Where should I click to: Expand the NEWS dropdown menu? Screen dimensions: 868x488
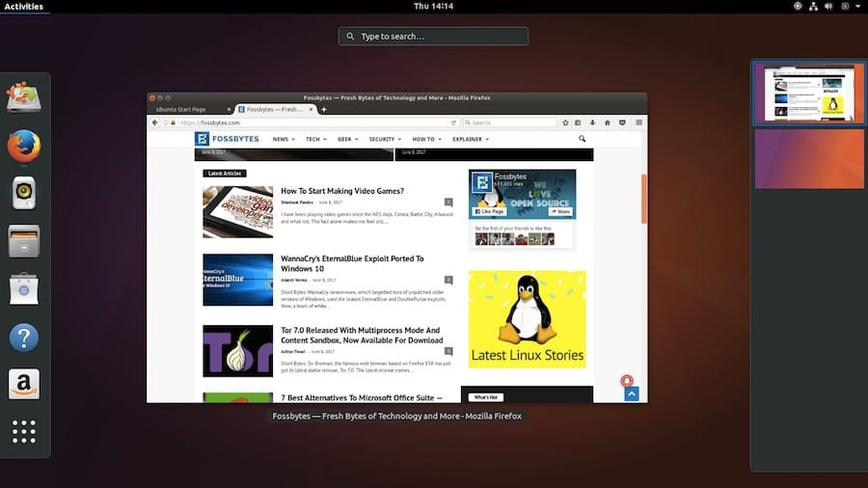(284, 140)
